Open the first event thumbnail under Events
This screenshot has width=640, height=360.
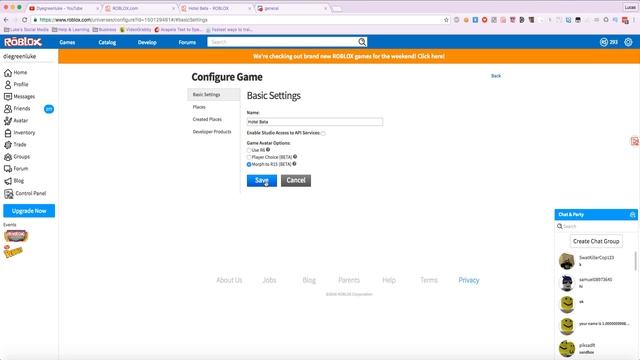click(16, 236)
